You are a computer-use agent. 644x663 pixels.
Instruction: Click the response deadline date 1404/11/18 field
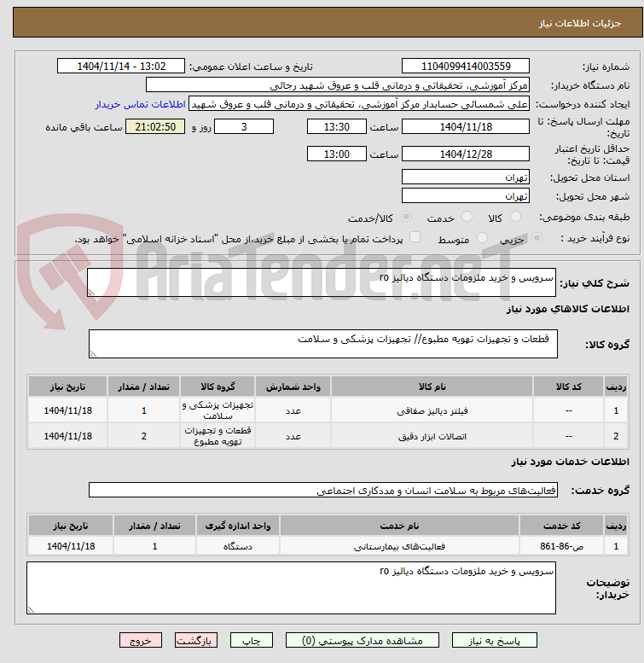tap(465, 126)
